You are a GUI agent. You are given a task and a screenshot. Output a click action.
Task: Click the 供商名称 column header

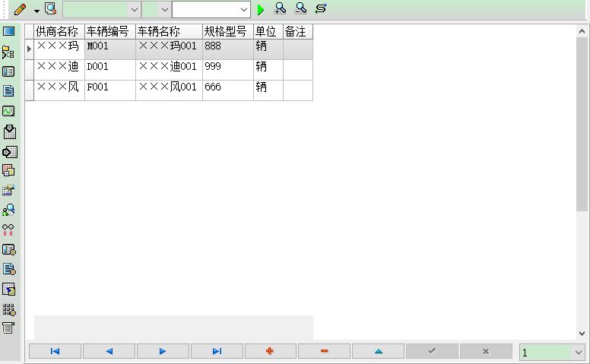(59, 32)
